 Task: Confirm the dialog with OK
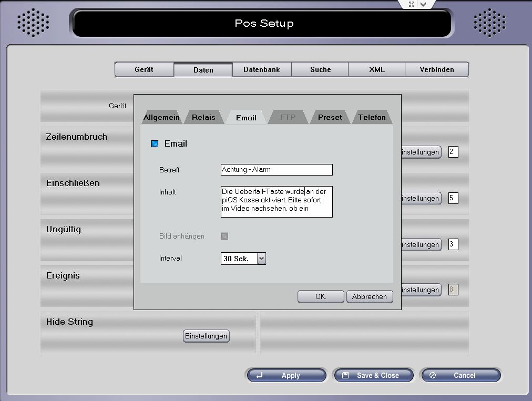point(321,296)
